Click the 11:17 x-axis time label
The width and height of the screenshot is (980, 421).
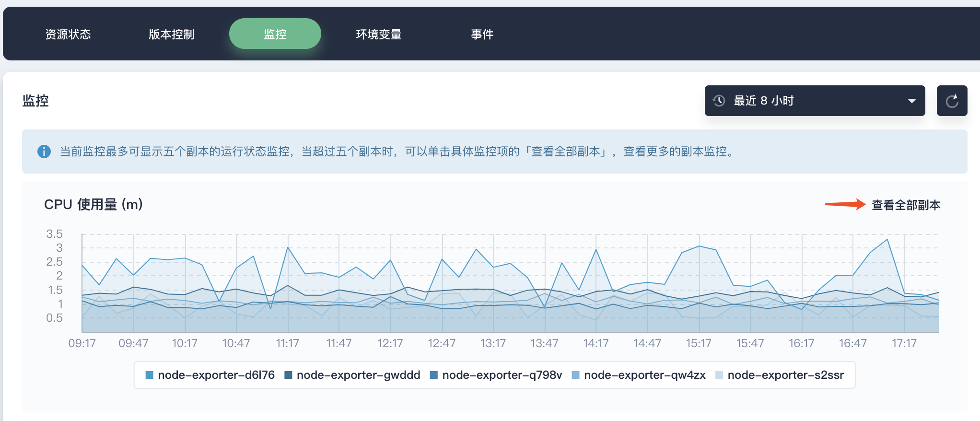(288, 343)
